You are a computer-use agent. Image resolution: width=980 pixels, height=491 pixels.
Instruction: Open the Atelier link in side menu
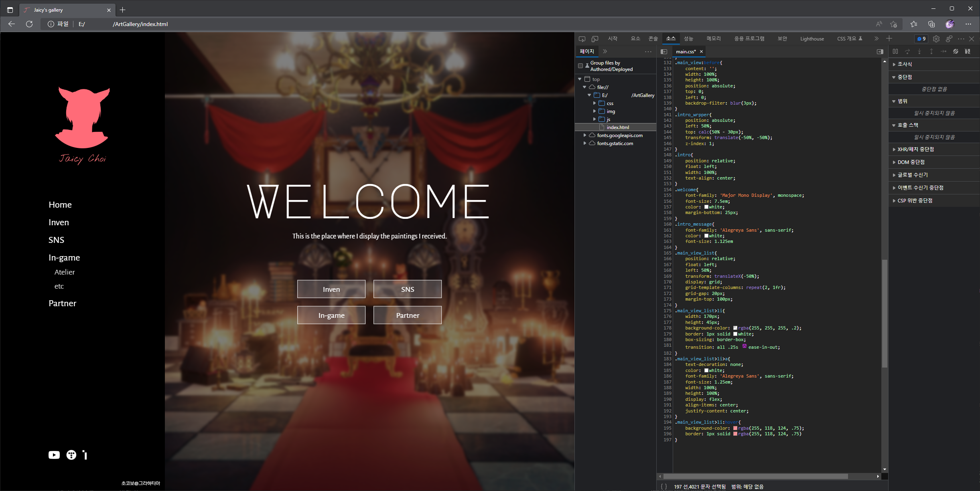click(65, 272)
